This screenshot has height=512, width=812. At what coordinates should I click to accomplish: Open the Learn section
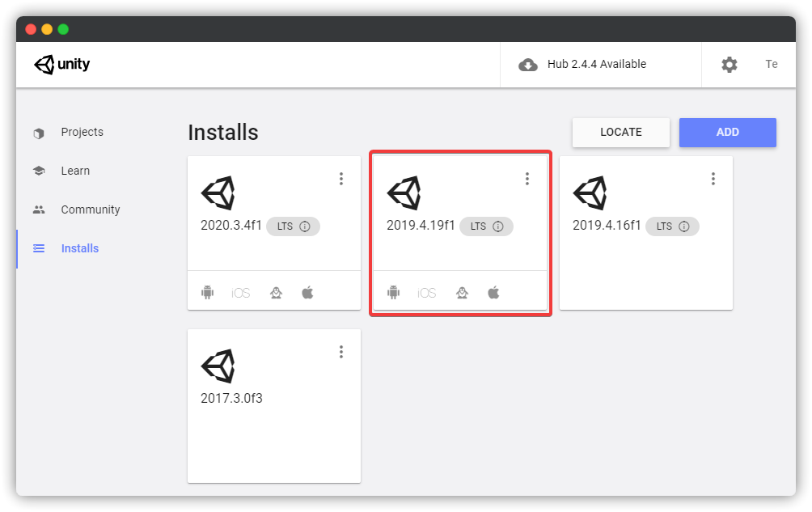(x=75, y=171)
